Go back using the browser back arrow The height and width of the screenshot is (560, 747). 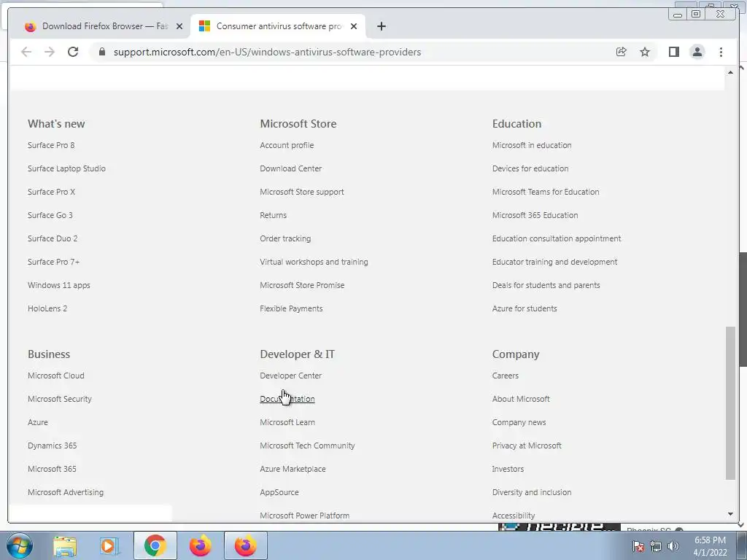coord(26,52)
